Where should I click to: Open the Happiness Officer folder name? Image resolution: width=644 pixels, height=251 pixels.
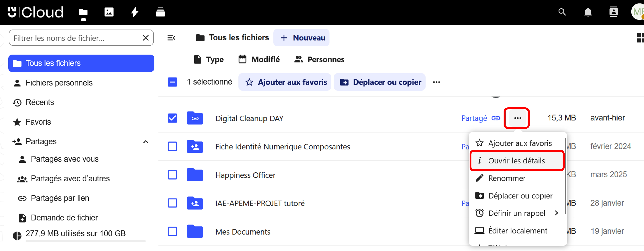[x=245, y=175]
